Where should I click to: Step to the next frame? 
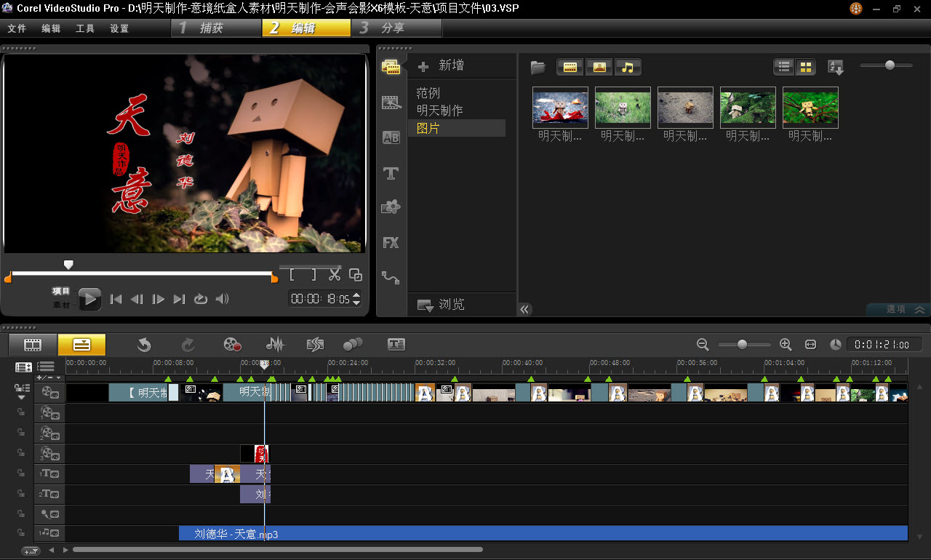point(158,299)
